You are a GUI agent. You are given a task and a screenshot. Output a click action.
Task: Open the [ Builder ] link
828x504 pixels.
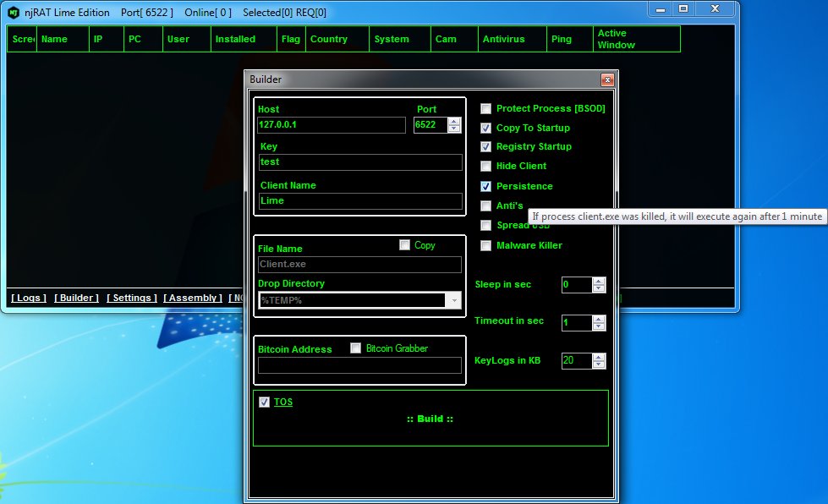pos(77,298)
